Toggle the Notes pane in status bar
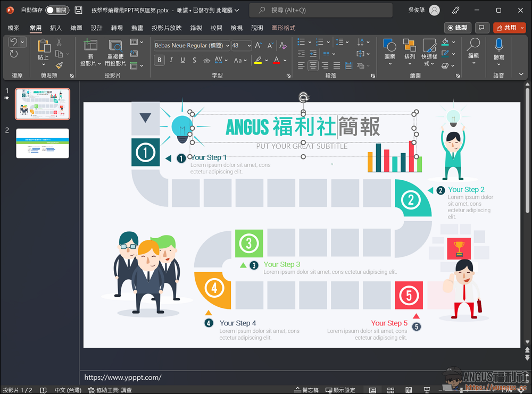Viewport: 532px width, 394px height. click(x=306, y=390)
